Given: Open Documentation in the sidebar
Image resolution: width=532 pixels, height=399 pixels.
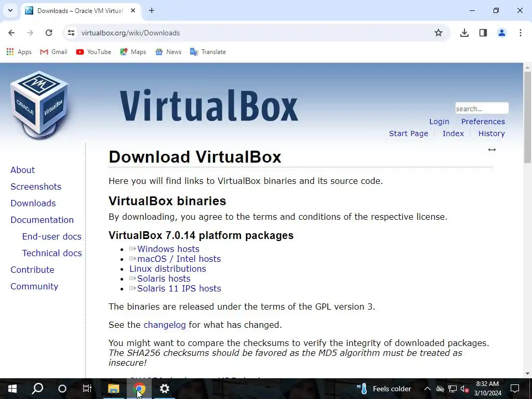Looking at the screenshot, I should tap(42, 220).
